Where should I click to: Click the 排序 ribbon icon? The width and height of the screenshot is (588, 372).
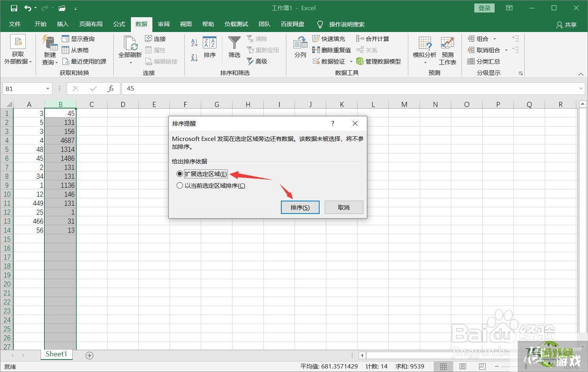click(x=210, y=43)
